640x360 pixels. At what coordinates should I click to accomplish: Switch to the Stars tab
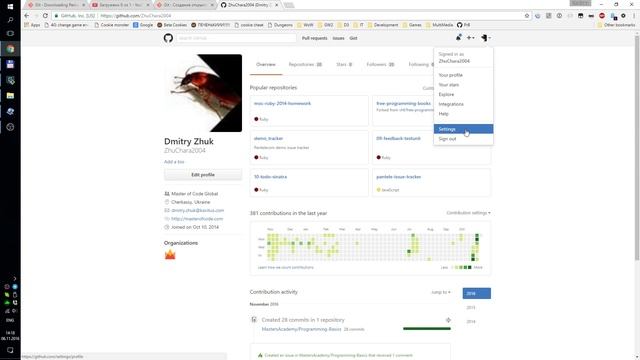coord(344,64)
